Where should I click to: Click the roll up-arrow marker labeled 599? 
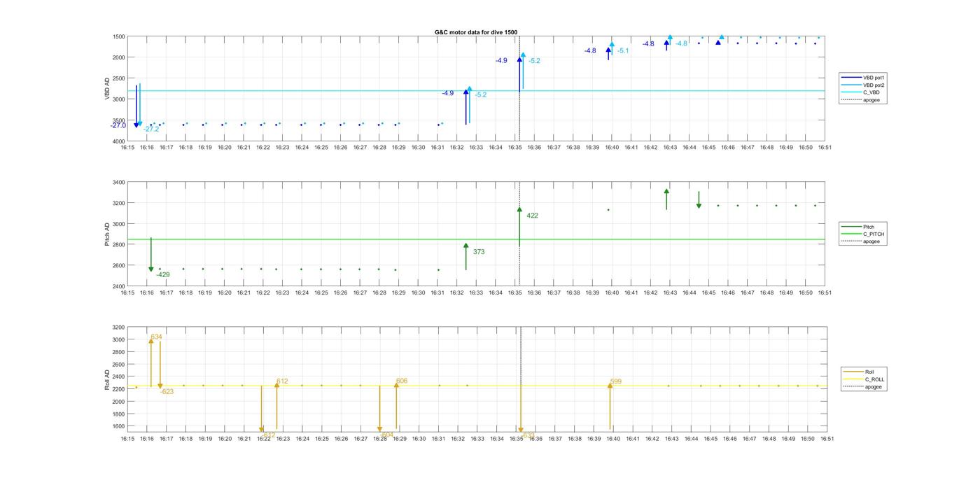pyautogui.click(x=610, y=406)
